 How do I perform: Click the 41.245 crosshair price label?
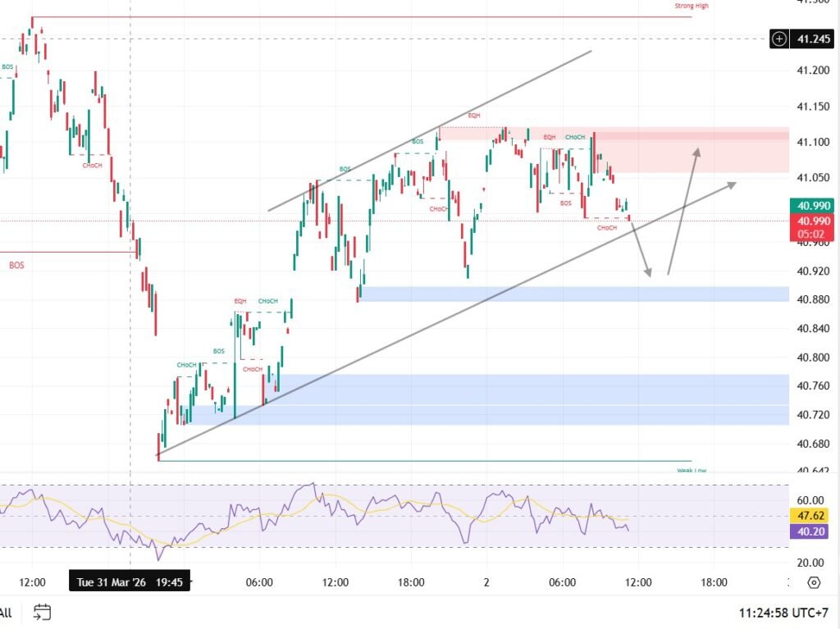click(814, 39)
